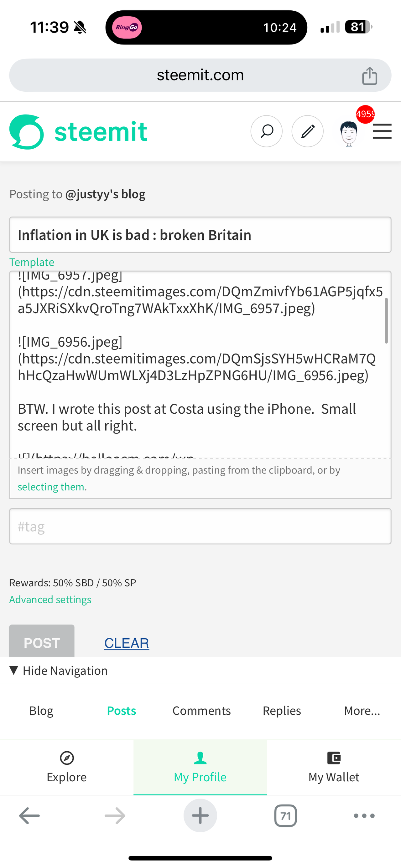Open the Steemit search icon
Image resolution: width=401 pixels, height=868 pixels.
click(x=266, y=131)
